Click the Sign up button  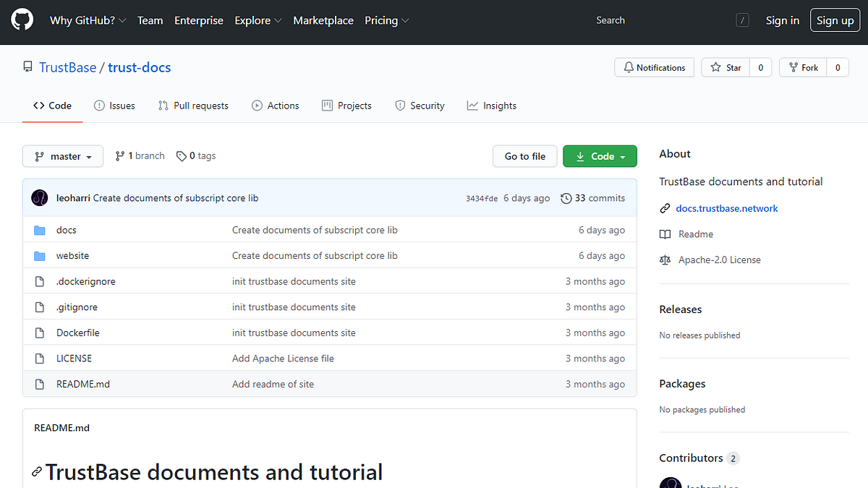pyautogui.click(x=835, y=20)
